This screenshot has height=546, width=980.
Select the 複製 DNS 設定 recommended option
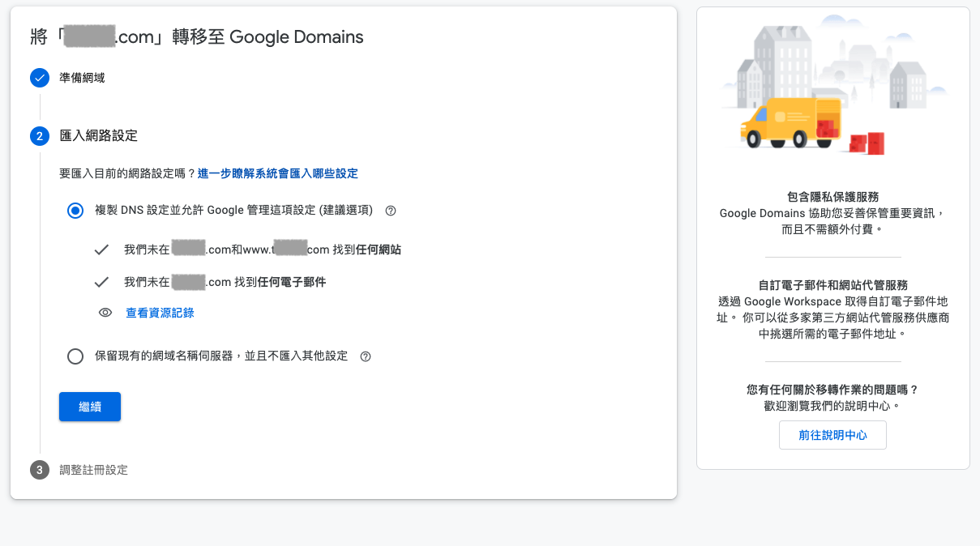coord(75,210)
